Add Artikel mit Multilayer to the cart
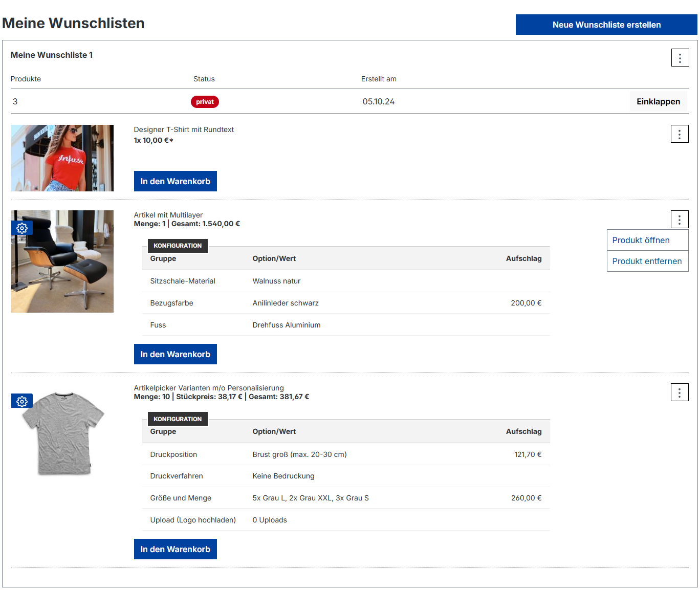The width and height of the screenshot is (700, 590). 176,354
